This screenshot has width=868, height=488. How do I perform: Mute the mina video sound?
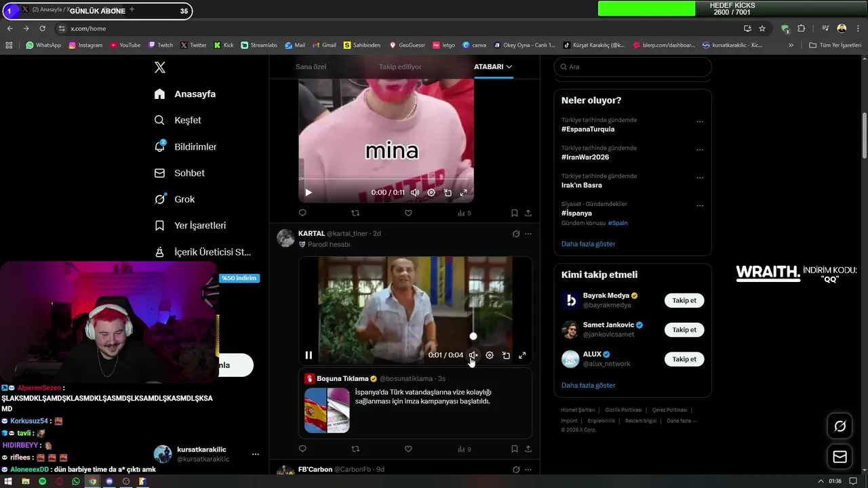(415, 192)
